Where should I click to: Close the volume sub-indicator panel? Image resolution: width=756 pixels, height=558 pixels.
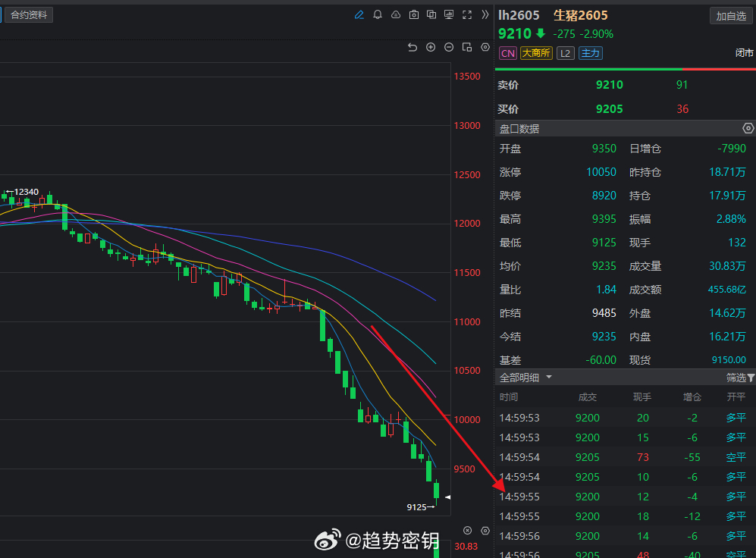coord(467,531)
